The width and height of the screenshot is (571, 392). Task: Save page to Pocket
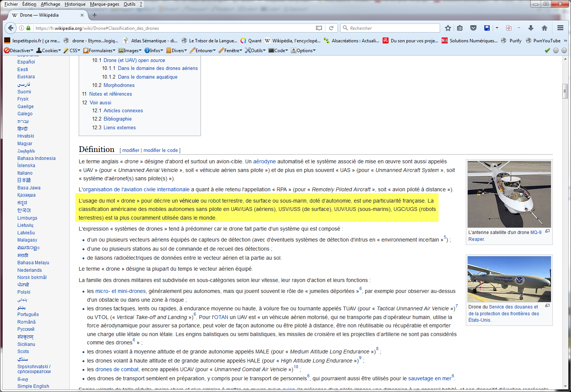point(473,28)
